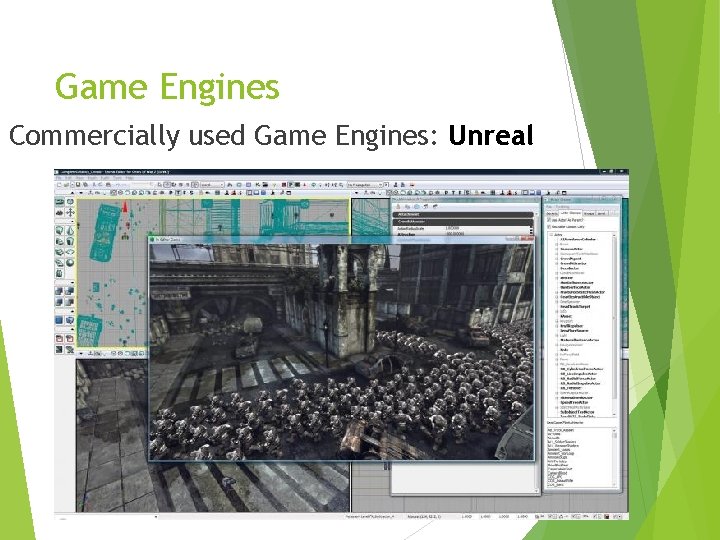The image size is (720, 540).
Task: Choose the Linear staircase brush icon
Action: (60, 252)
